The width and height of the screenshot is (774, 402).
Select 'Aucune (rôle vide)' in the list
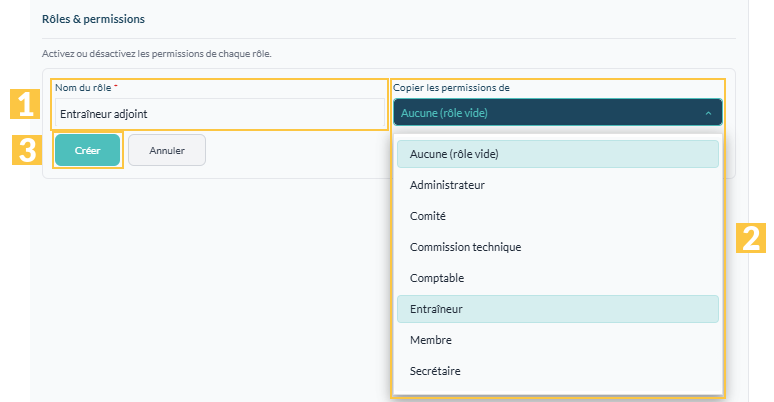(558, 154)
